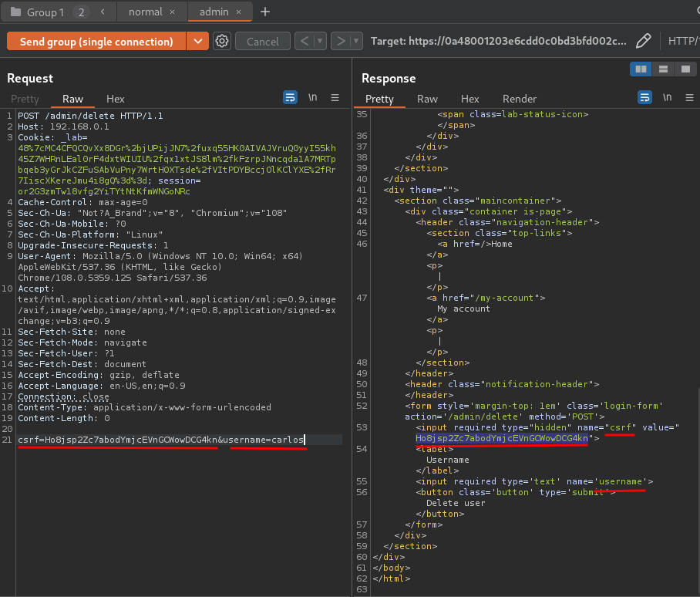The width and height of the screenshot is (700, 597).
Task: Go to previous request in history
Action: (304, 41)
